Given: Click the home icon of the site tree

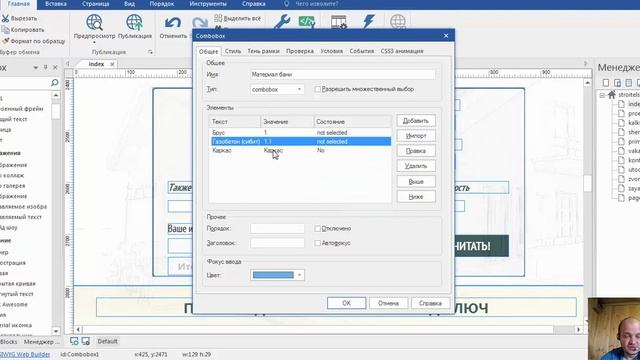Looking at the screenshot, I should click(x=611, y=95).
